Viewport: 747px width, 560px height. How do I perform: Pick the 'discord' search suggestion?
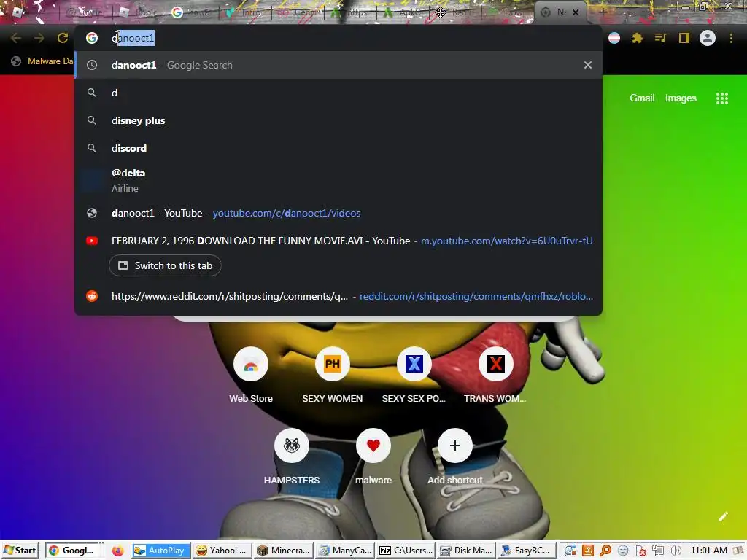pos(338,148)
